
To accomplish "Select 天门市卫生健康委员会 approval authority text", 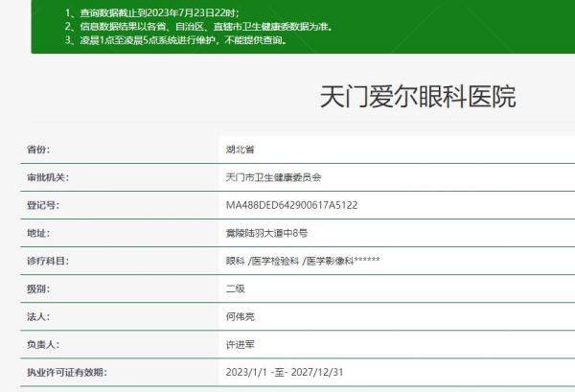I will [273, 177].
